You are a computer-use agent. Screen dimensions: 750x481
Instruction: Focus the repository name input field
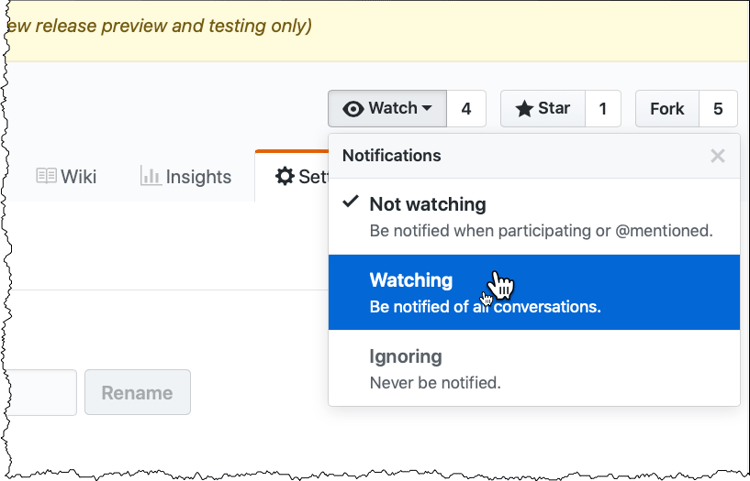click(38, 392)
